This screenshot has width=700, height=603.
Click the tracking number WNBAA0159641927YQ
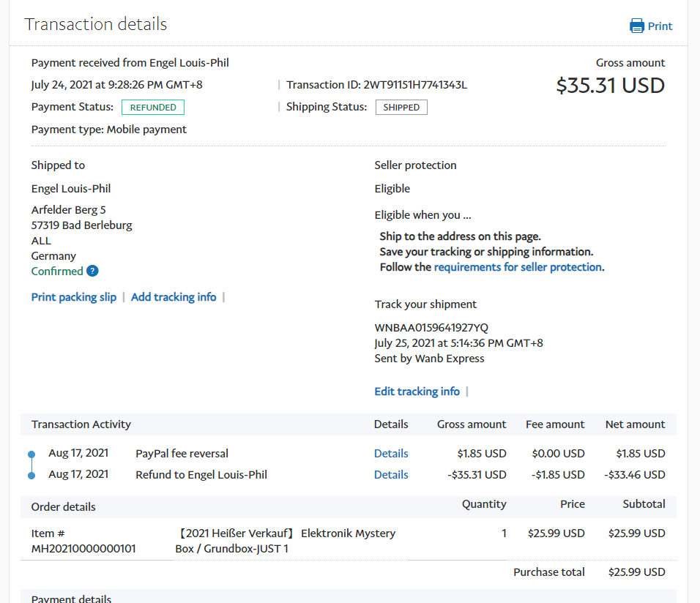click(x=431, y=328)
